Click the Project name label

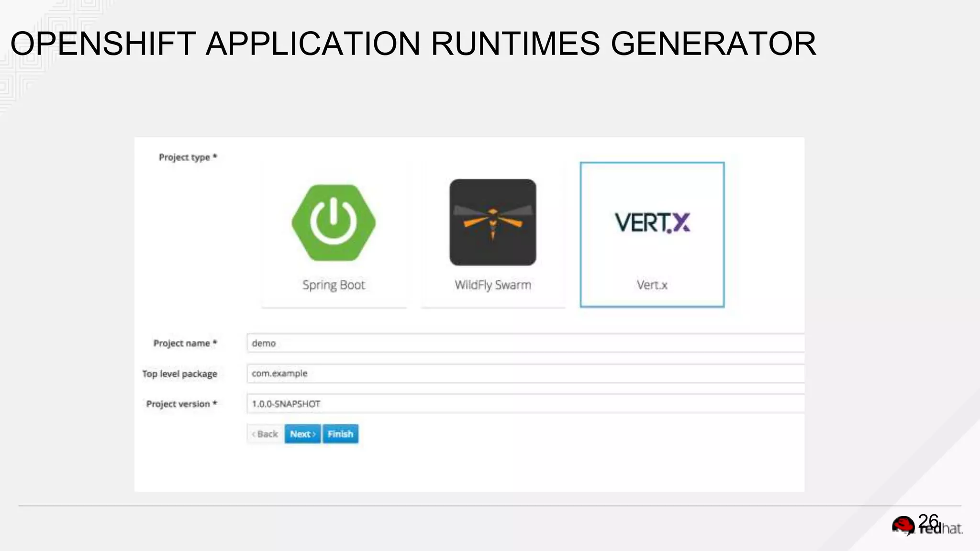pyautogui.click(x=185, y=343)
